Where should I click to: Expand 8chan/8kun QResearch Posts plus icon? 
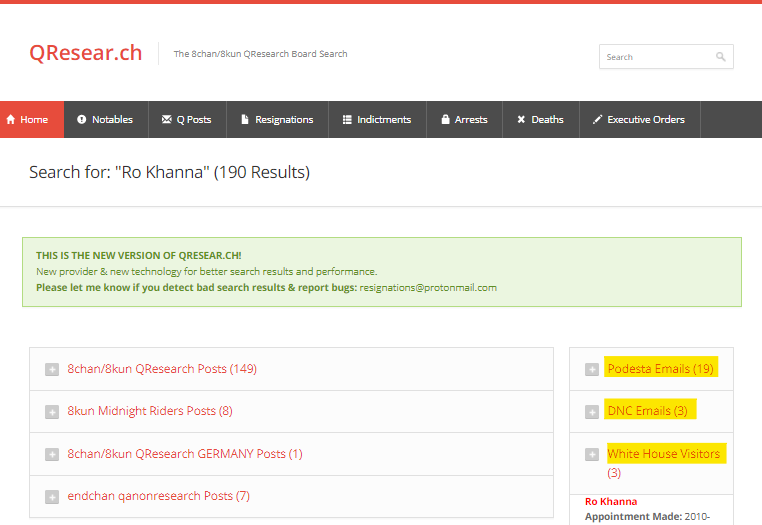[52, 369]
